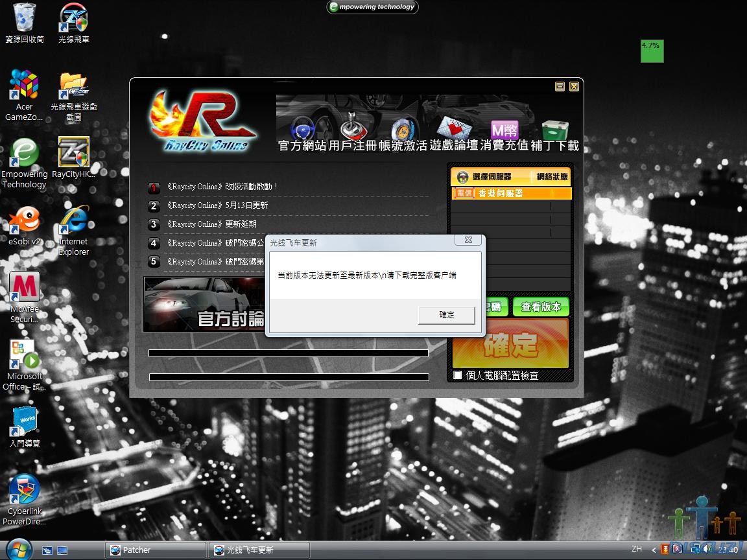
Task: Select the 光線飛車 desktop shortcut
Action: 73,23
